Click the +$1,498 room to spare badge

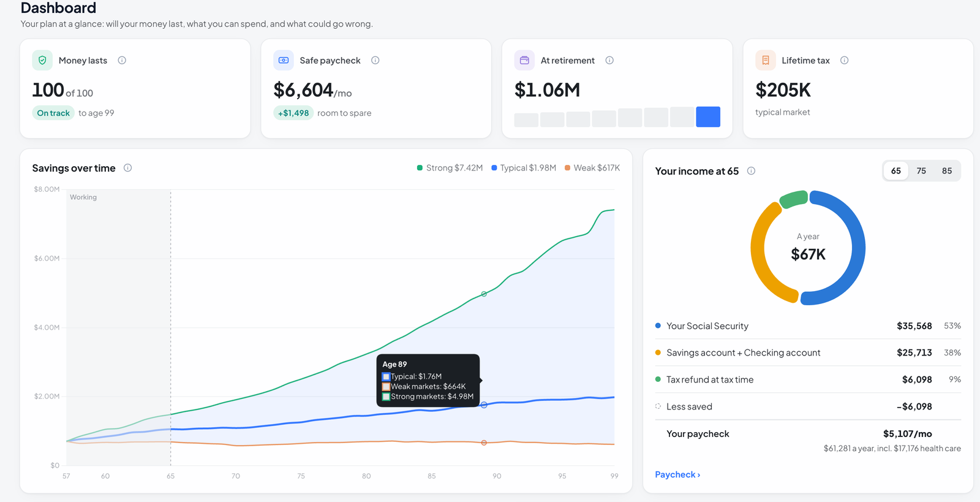pos(293,113)
